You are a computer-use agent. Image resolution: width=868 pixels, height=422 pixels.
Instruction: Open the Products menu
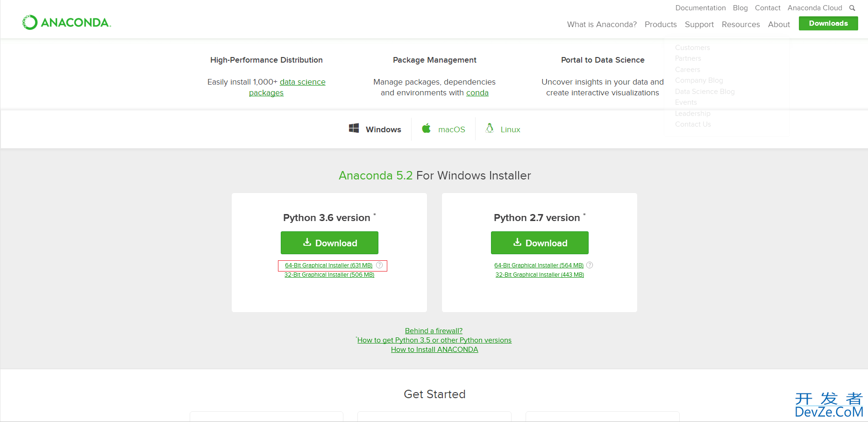(x=661, y=24)
